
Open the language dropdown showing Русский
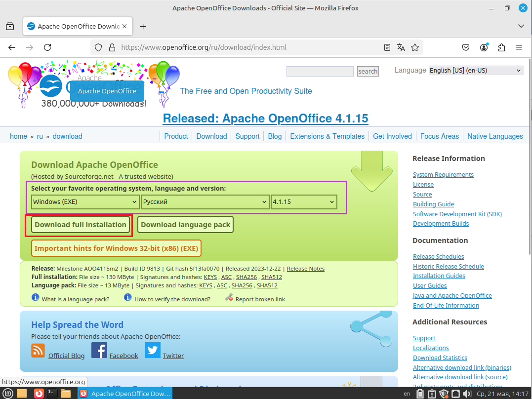tap(205, 202)
